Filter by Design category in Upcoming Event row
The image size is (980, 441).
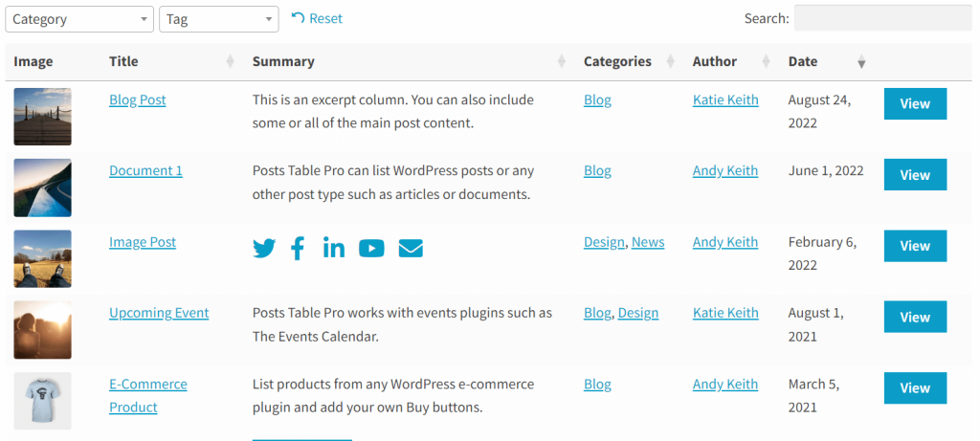coord(638,312)
